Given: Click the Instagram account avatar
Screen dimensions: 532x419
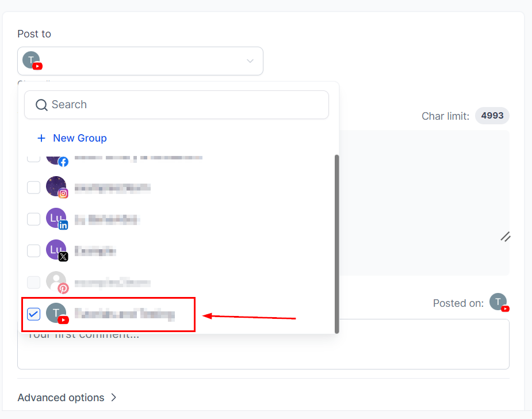Looking at the screenshot, I should 56,188.
